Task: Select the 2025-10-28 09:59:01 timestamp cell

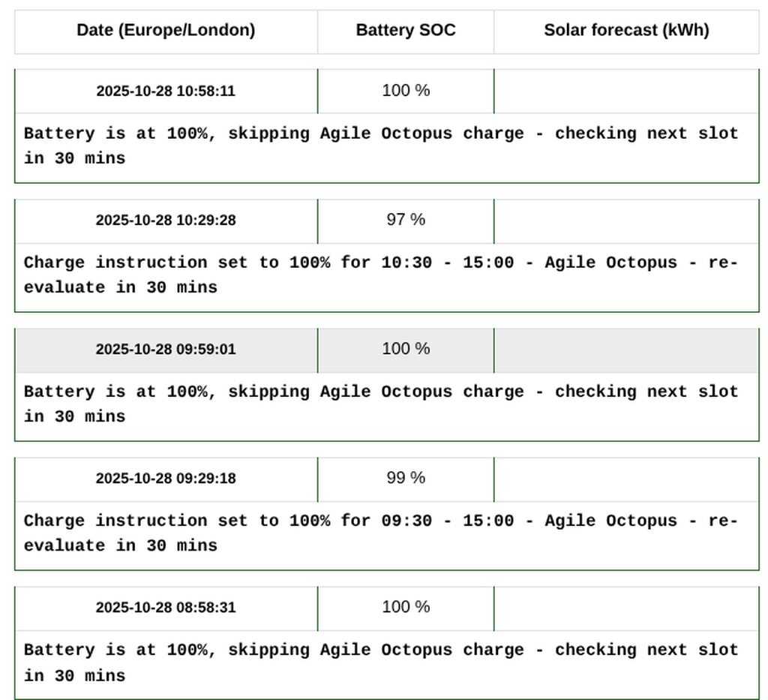Action: click(166, 350)
